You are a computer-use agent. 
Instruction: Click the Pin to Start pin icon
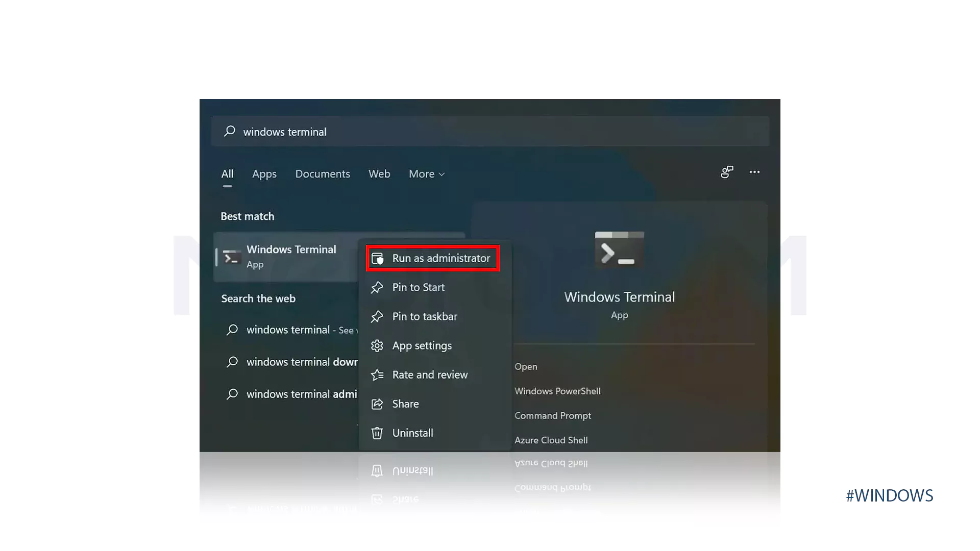pos(377,287)
